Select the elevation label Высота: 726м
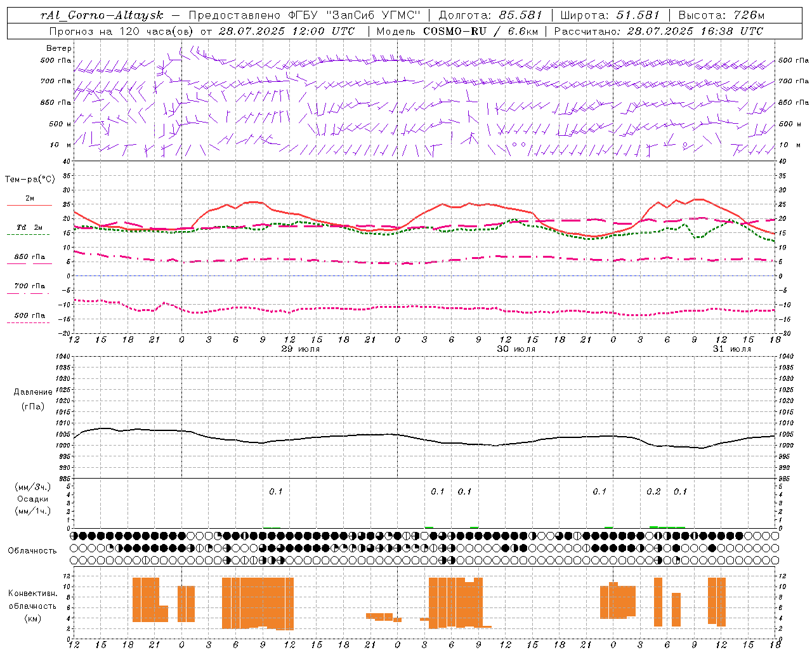The width and height of the screenshot is (812, 650). [721, 15]
